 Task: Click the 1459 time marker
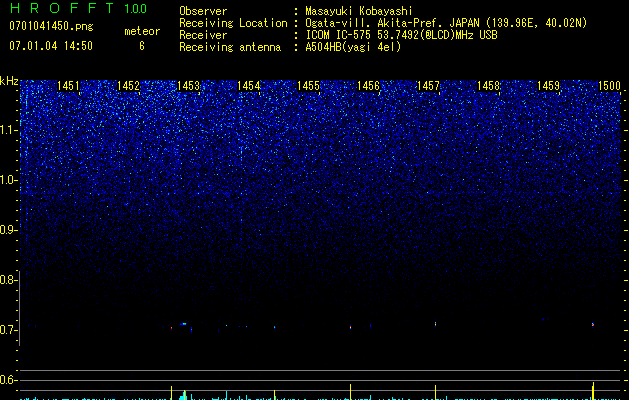pyautogui.click(x=548, y=86)
